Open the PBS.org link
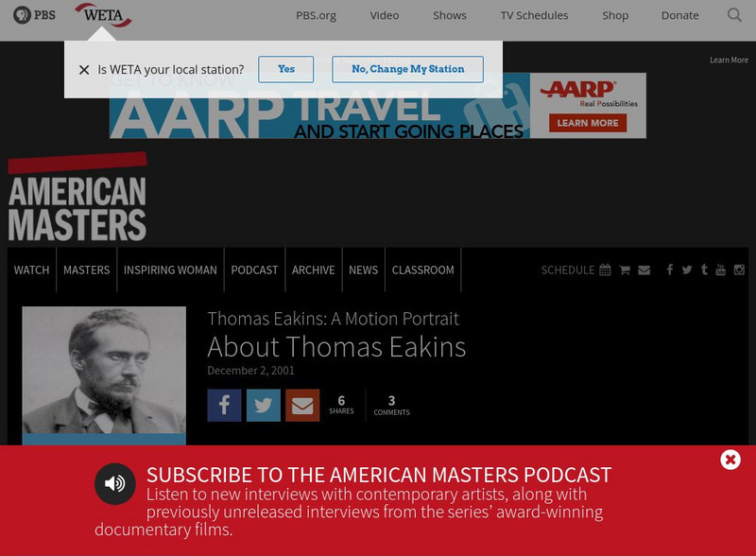The width and height of the screenshot is (756, 556). point(316,15)
